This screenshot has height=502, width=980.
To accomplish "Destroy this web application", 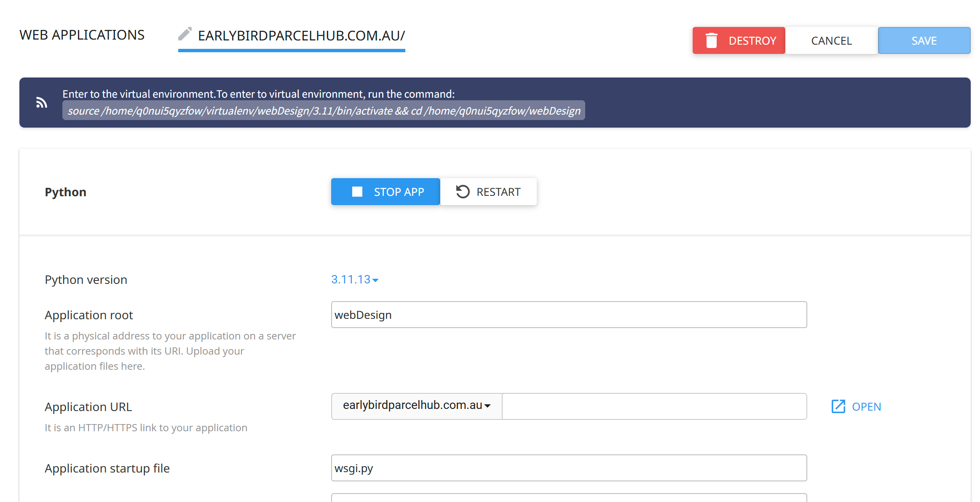I will tap(739, 40).
